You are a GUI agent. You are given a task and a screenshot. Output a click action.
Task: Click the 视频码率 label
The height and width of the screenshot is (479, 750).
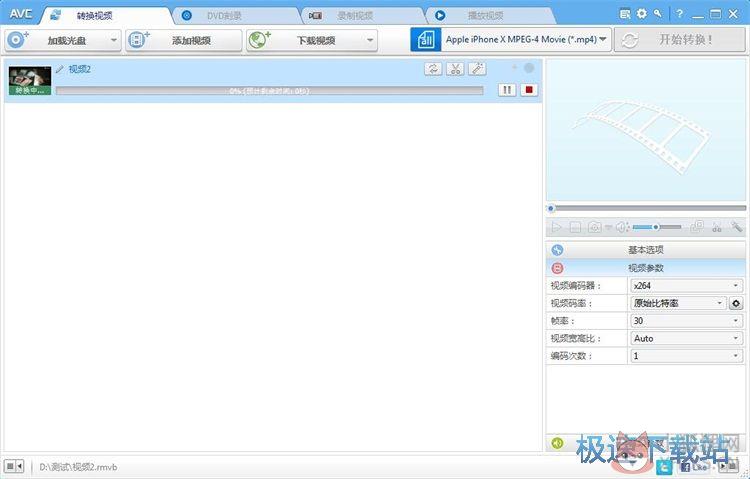pyautogui.click(x=570, y=303)
